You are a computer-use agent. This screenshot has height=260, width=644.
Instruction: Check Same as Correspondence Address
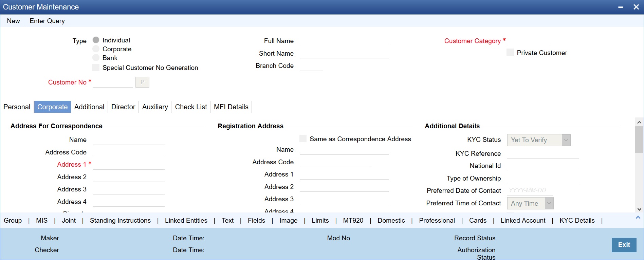click(303, 139)
